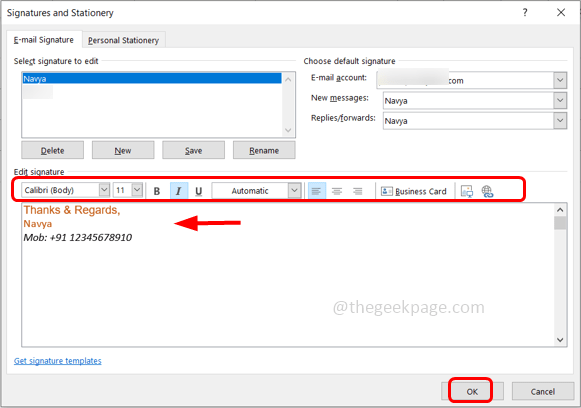The image size is (581, 408).
Task: Click the Rename button
Action: pyautogui.click(x=264, y=150)
